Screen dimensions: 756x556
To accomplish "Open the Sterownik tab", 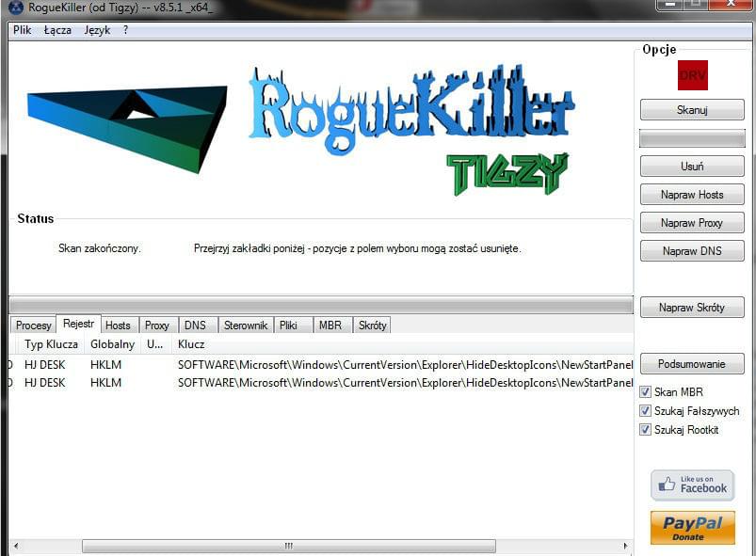I will tap(246, 326).
